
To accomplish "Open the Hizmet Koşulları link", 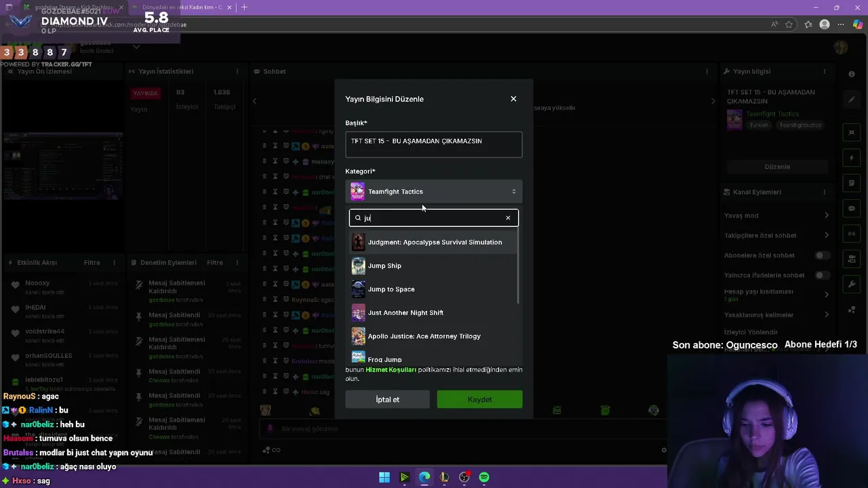I will (x=391, y=370).
